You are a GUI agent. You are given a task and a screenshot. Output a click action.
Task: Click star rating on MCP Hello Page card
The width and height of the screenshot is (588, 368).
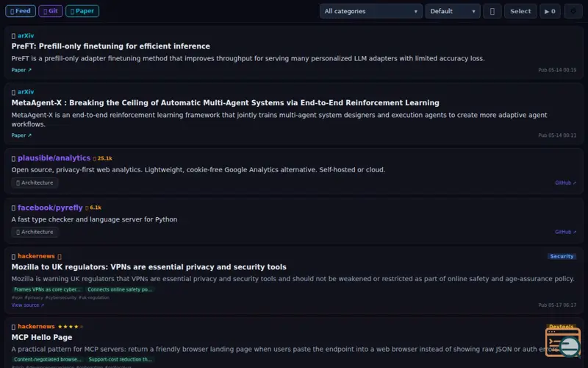tap(71, 327)
